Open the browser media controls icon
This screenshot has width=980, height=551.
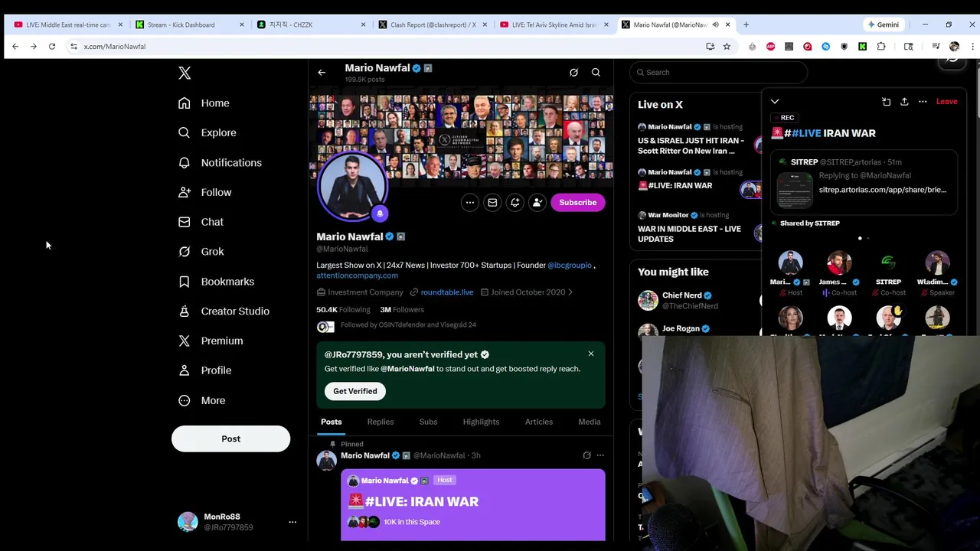pyautogui.click(x=936, y=47)
